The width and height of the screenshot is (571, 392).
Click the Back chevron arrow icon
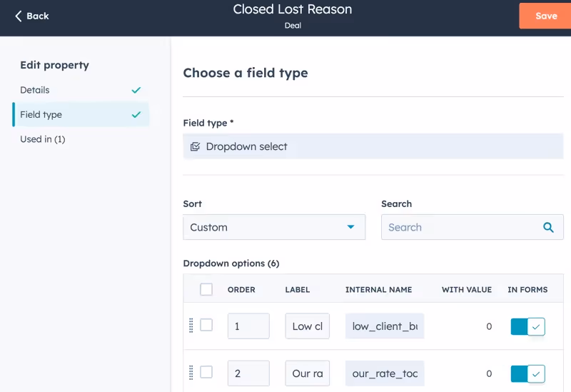(19, 16)
